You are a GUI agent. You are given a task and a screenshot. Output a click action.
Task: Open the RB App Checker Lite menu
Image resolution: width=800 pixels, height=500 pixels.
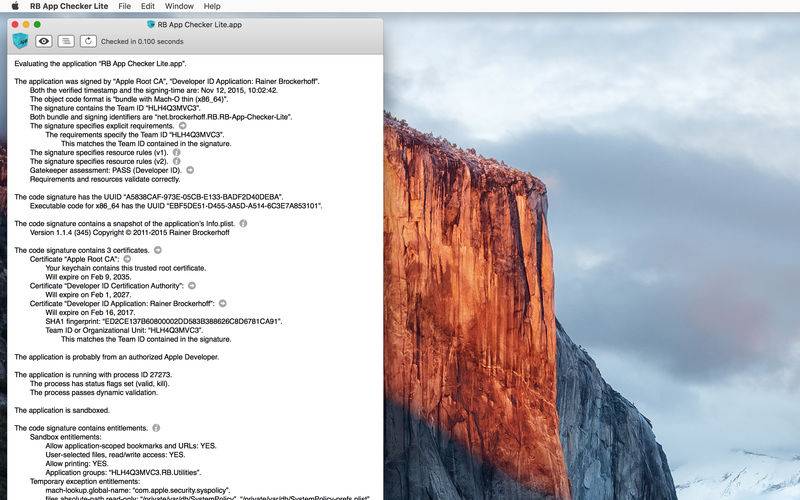click(69, 6)
